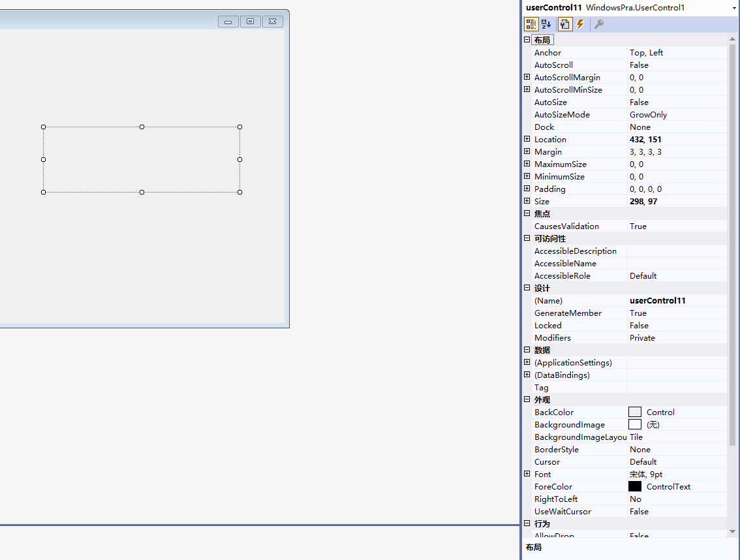Click the top-left resize handle of the control

click(44, 127)
